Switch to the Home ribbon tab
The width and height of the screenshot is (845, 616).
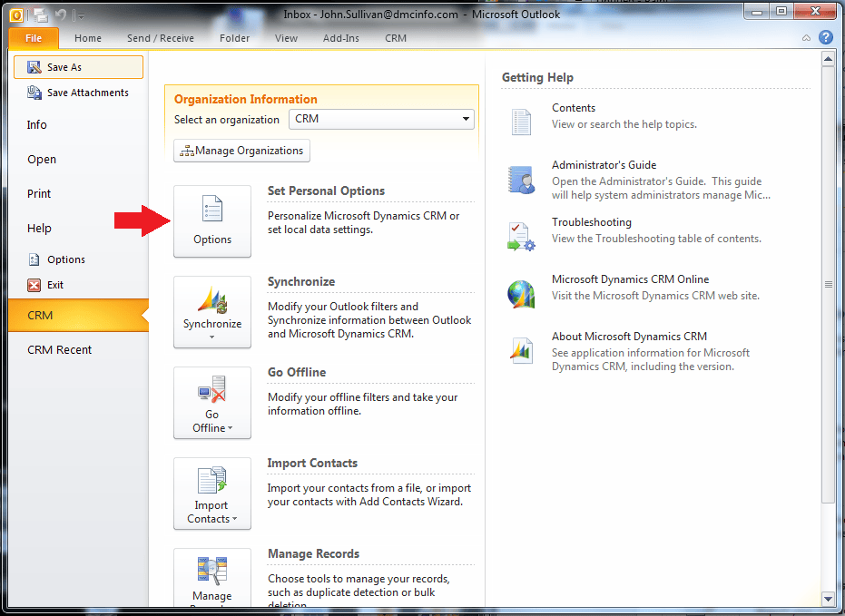88,38
